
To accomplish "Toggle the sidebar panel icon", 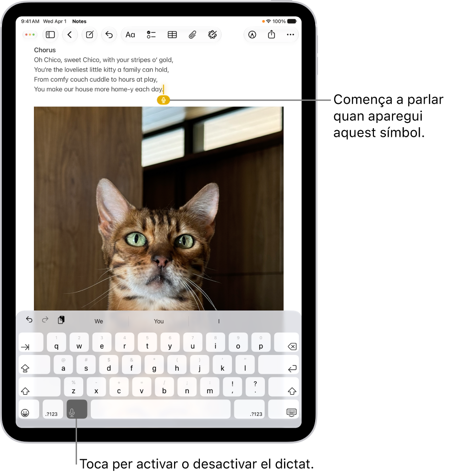I will [x=50, y=35].
